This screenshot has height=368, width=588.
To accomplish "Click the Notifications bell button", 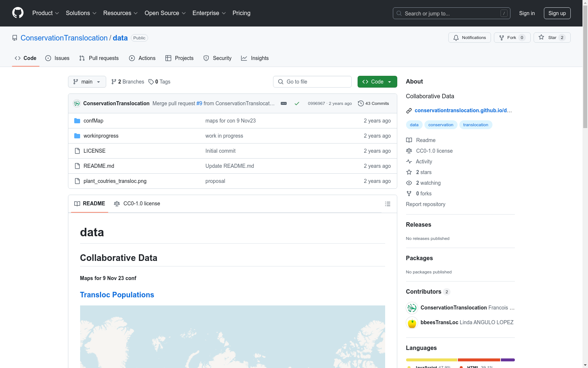I will 470,38.
